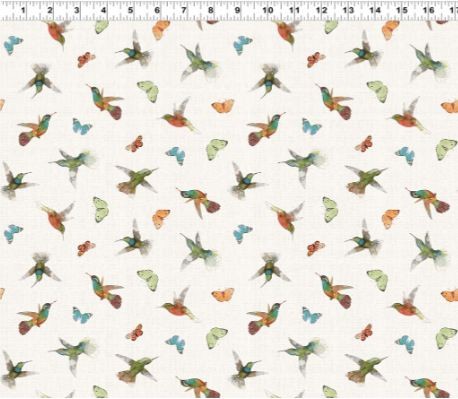The width and height of the screenshot is (458, 399).
Task: Pick the ruler marking labeled 12
Action: point(321,10)
